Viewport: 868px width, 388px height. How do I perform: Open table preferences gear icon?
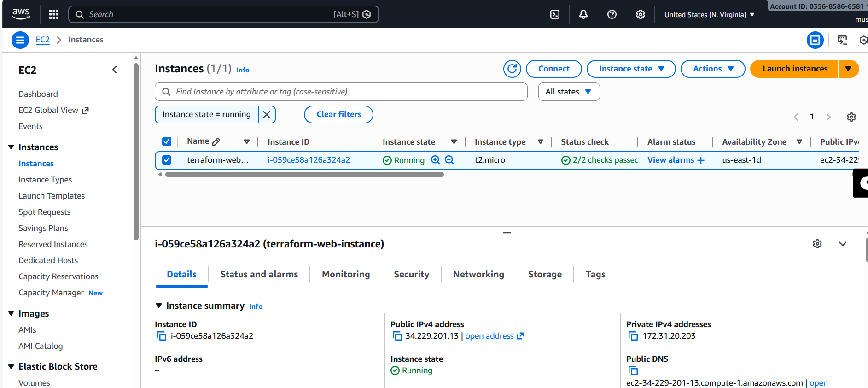click(851, 117)
